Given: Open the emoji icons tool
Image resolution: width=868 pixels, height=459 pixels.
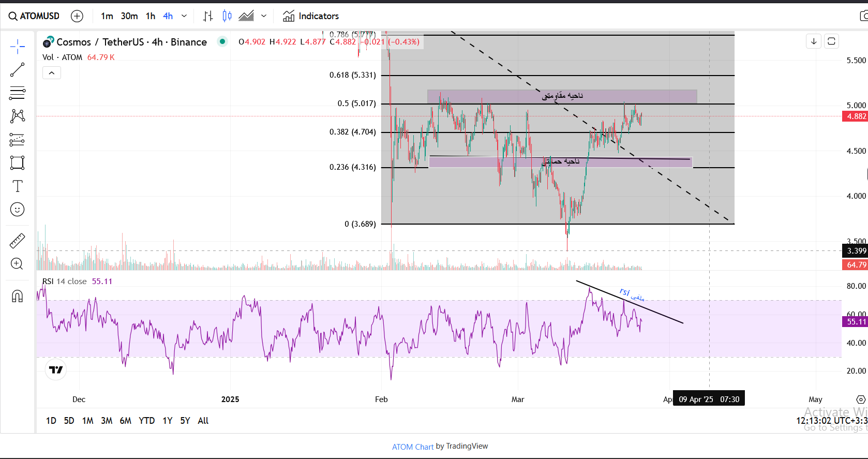Looking at the screenshot, I should (x=17, y=210).
